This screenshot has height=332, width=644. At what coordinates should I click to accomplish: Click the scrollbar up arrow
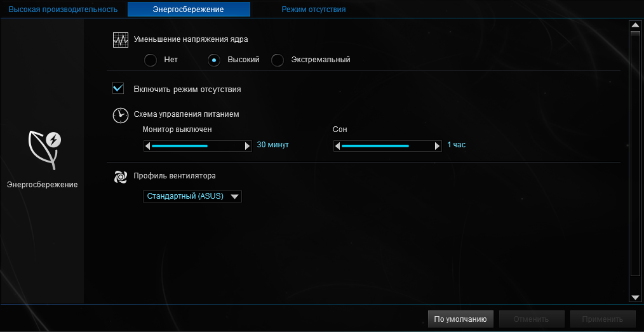634,26
